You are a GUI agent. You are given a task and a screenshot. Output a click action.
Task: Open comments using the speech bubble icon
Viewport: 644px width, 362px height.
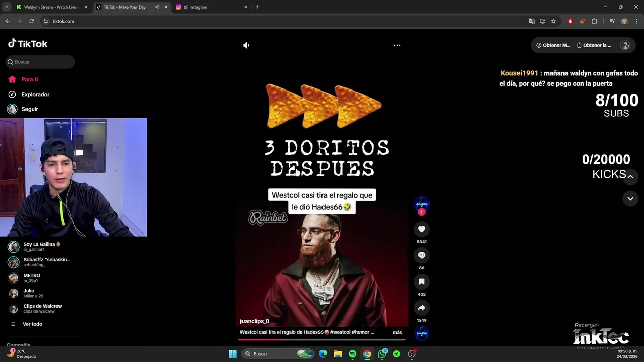click(x=422, y=255)
